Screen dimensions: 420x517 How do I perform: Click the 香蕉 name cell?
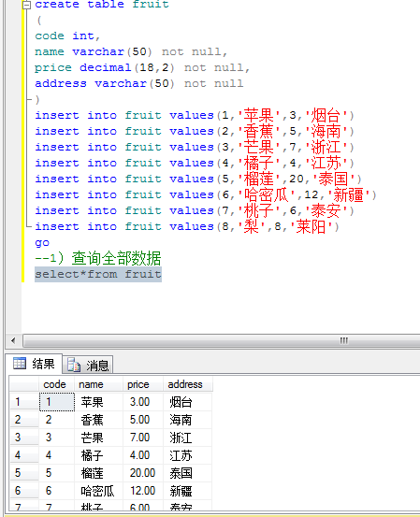98,420
